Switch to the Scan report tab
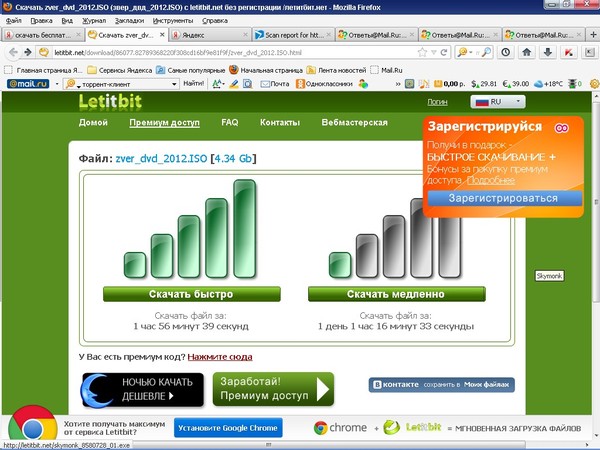The image size is (600, 450). [293, 35]
